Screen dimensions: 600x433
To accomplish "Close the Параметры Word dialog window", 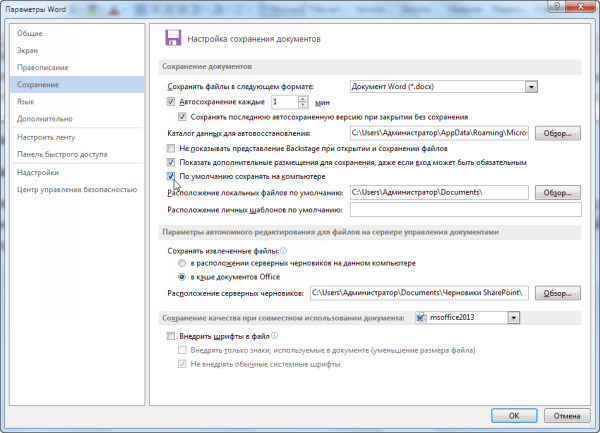I will coord(583,9).
